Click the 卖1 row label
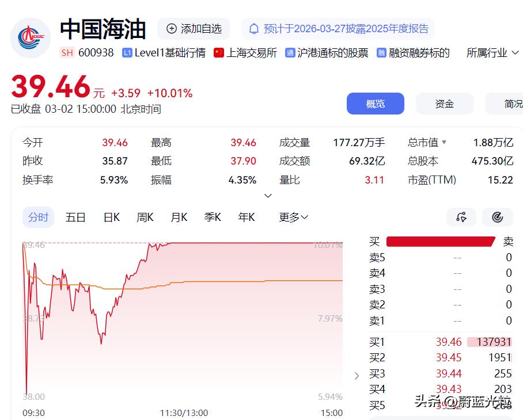523x420 pixels. pyautogui.click(x=377, y=320)
